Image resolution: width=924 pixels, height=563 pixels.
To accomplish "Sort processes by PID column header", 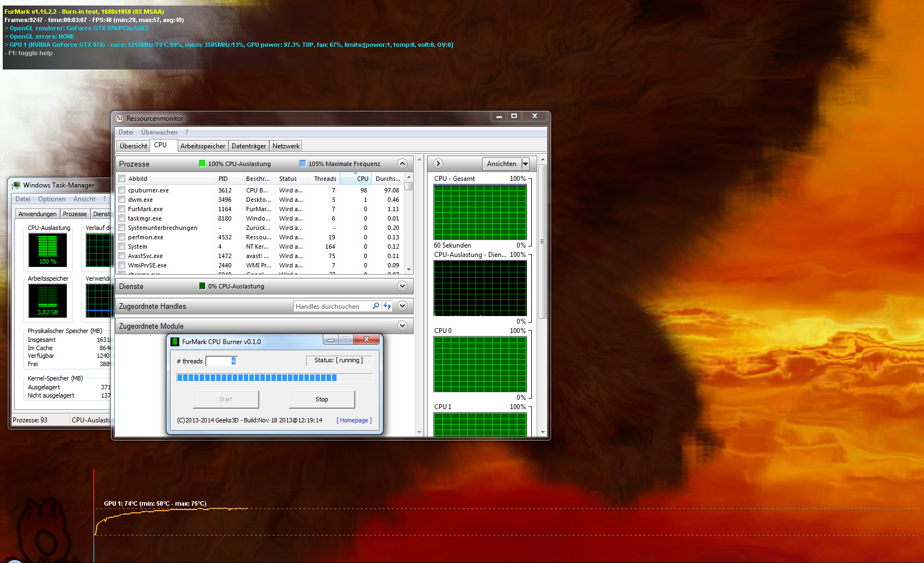I will (x=228, y=179).
